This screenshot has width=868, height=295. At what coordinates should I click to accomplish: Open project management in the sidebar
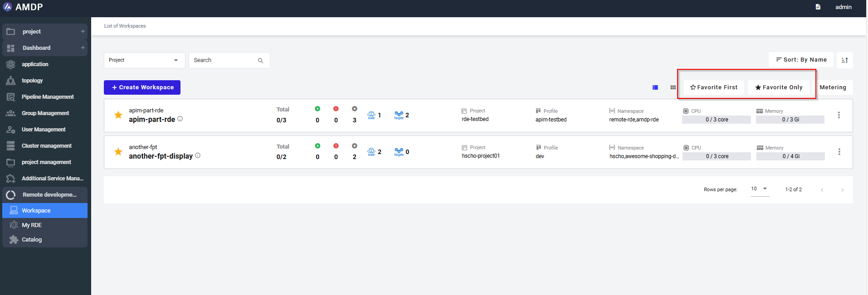46,162
